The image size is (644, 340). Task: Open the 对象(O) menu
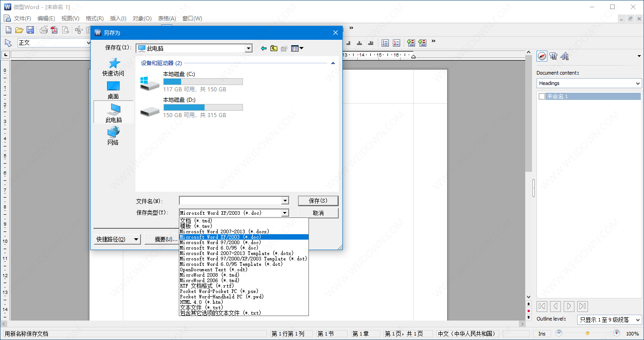[x=142, y=19]
